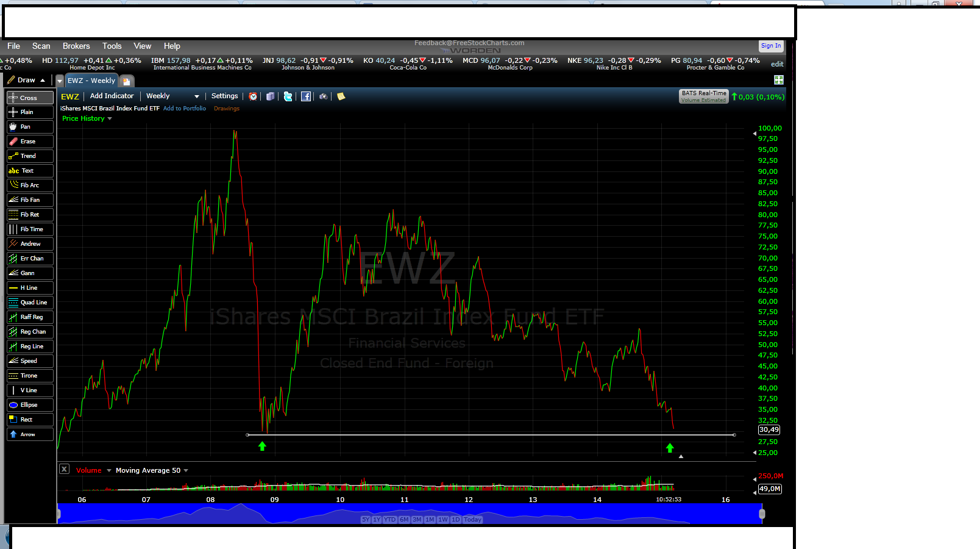
Task: Select the Text annotation tool
Action: tap(30, 171)
